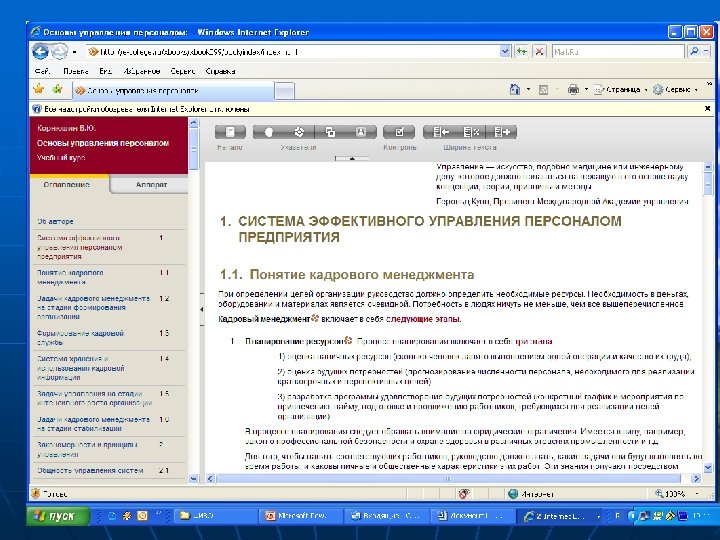This screenshot has height=540, width=720.
Task: Open Задачи кадрового менеджмента на стадии стабилизации
Action: 93,424
